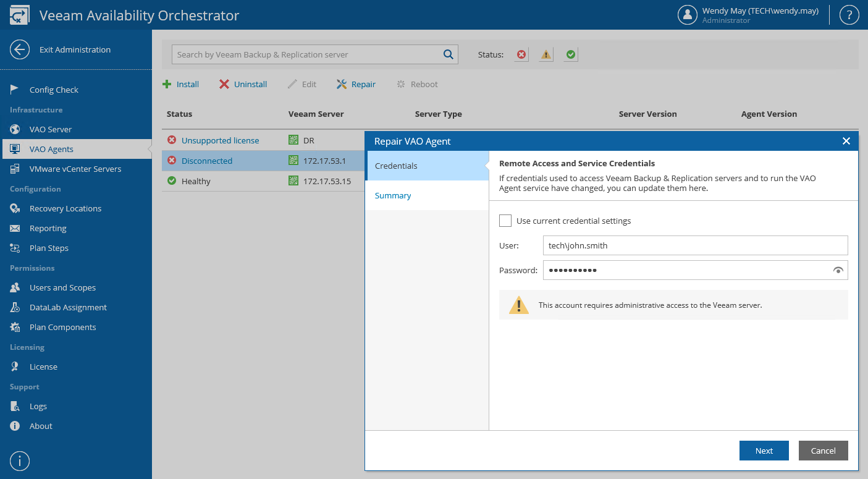This screenshot has width=868, height=479.
Task: Switch to Summary step tab
Action: pyautogui.click(x=427, y=195)
